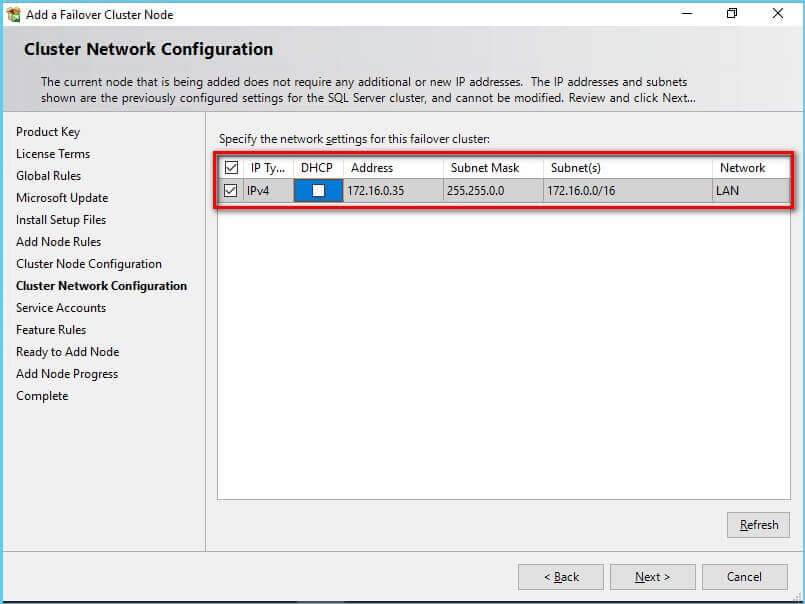Screen dimensions: 805x604
Task: Click the Subnet(s) column header
Action: (x=627, y=168)
